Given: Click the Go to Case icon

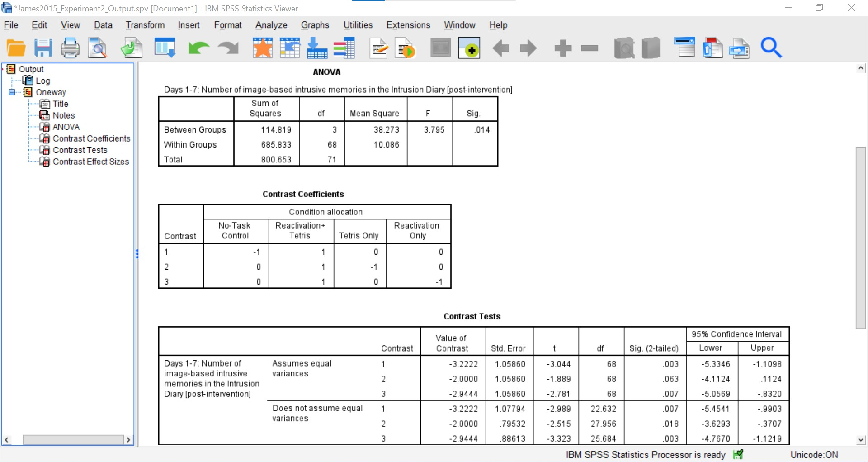Looking at the screenshot, I should tap(290, 48).
